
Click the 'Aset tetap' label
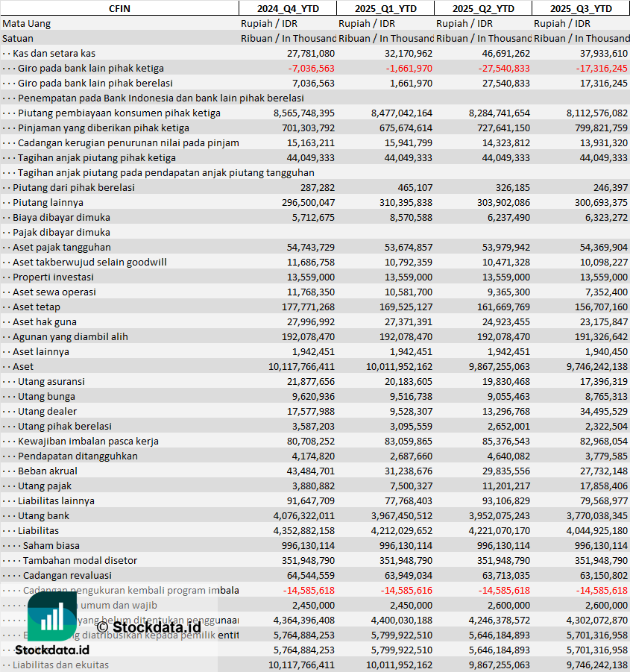coord(37,307)
